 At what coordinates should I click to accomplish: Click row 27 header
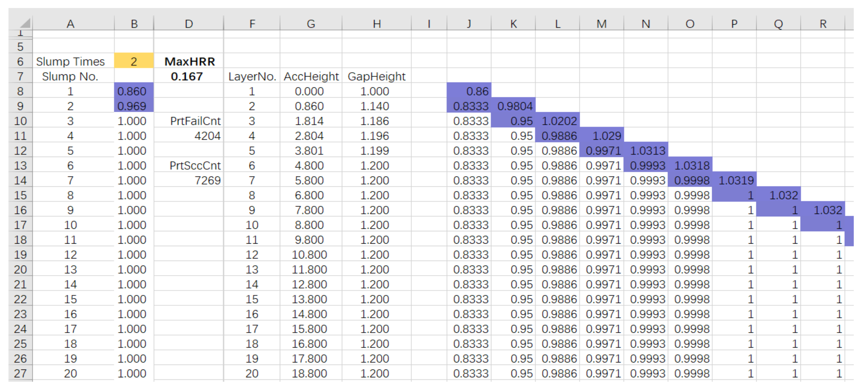[20, 373]
